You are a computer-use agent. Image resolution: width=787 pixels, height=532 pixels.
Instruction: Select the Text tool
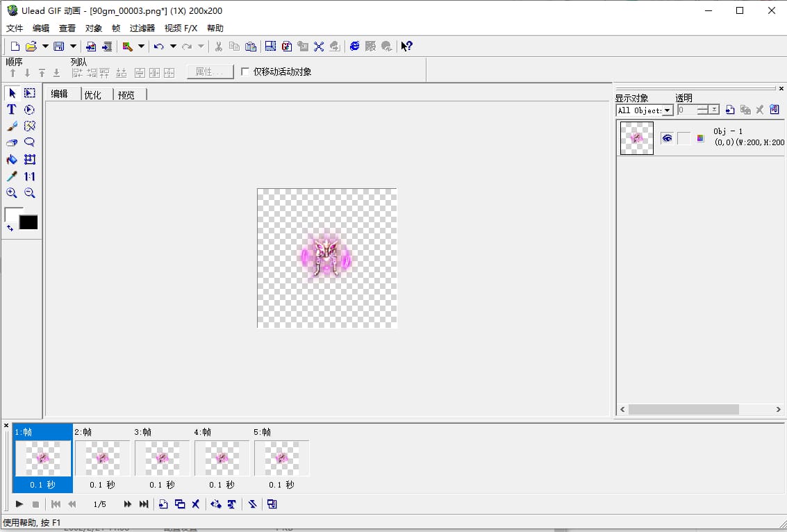[12, 110]
